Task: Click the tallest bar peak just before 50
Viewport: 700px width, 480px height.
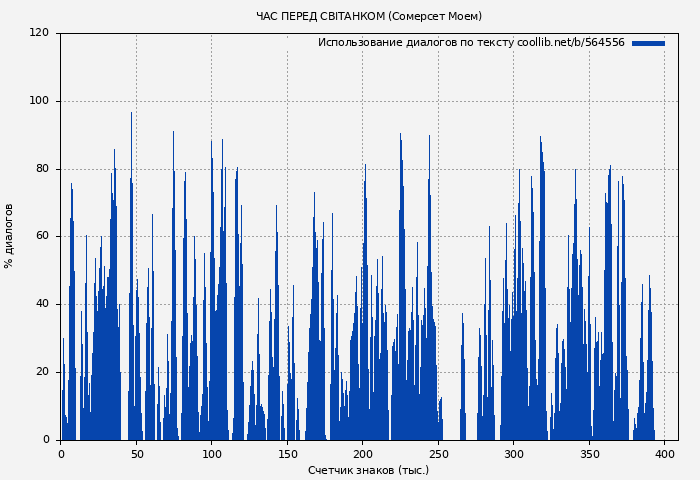Action: (x=131, y=115)
